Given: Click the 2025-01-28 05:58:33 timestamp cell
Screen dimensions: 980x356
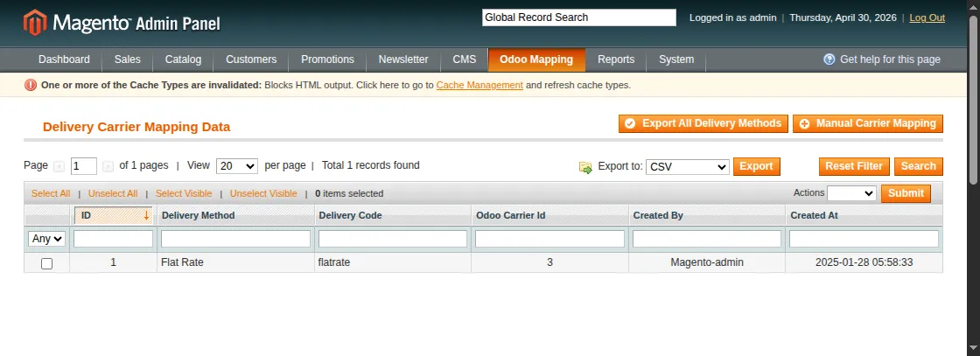Looking at the screenshot, I should pos(864,263).
